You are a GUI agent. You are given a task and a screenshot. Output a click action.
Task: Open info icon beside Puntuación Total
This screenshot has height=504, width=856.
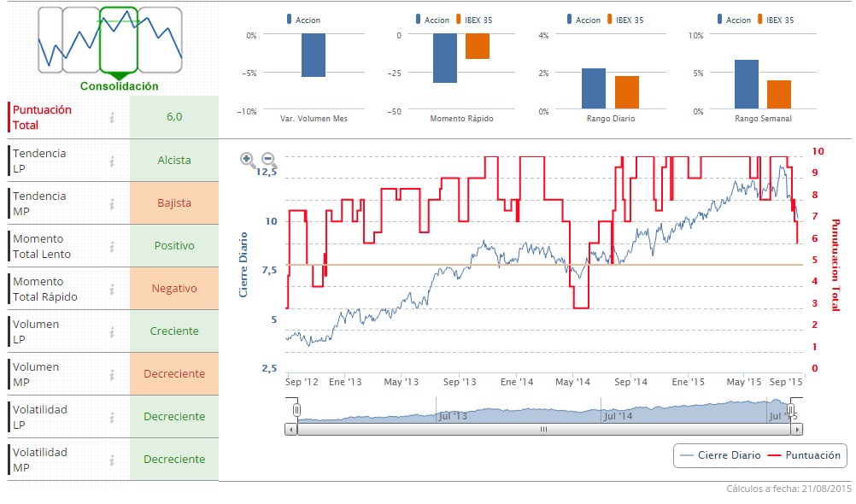click(112, 117)
